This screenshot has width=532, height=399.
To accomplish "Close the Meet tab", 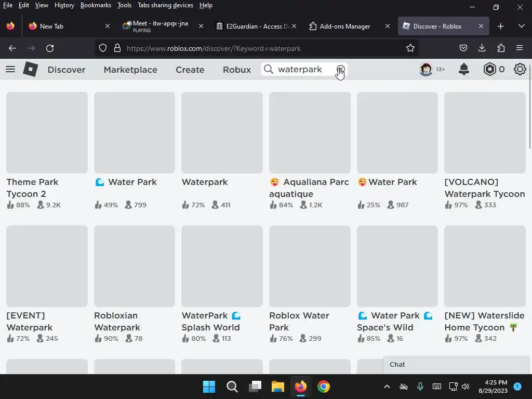I will (201, 26).
